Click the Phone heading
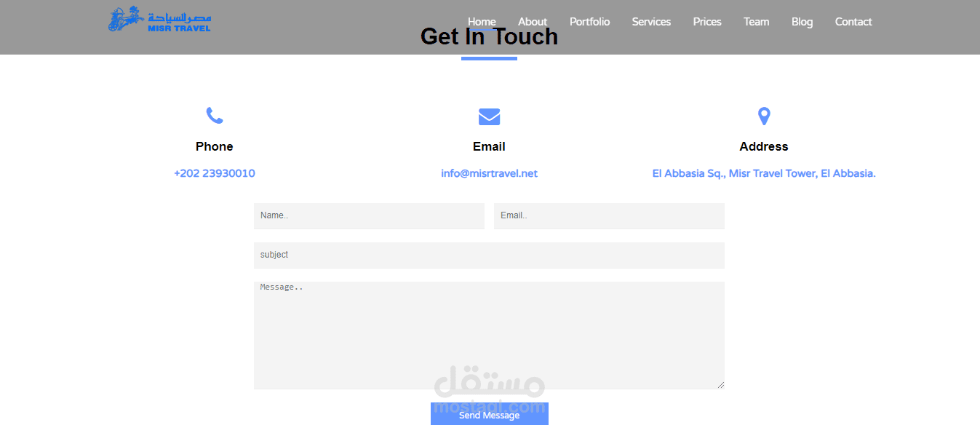980x425 pixels. (215, 146)
